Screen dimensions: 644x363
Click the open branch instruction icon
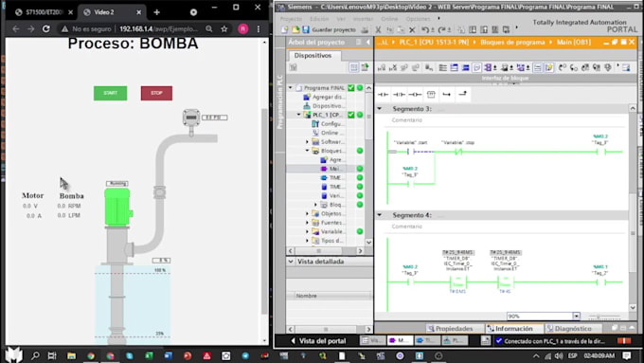(x=447, y=95)
